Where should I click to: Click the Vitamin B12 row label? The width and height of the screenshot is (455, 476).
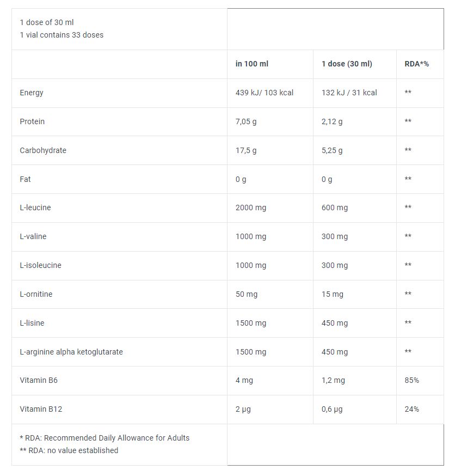click(x=41, y=409)
